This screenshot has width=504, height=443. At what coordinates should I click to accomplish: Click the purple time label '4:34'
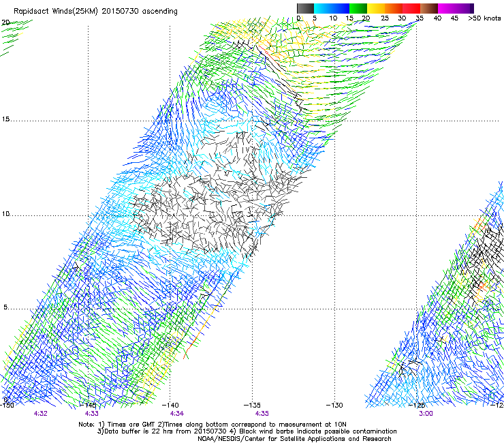coord(177,414)
